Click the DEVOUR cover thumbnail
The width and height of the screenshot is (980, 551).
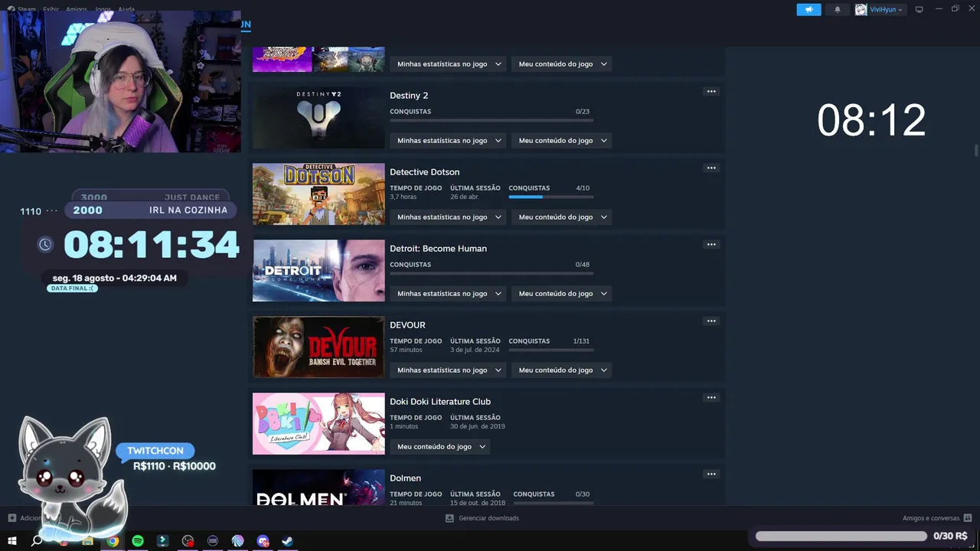coord(318,347)
